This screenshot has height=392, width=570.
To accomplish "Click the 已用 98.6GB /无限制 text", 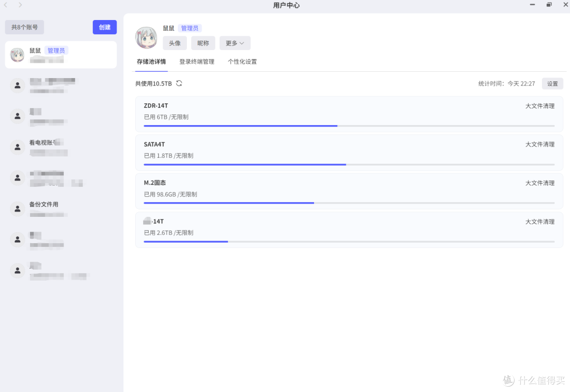I will (x=170, y=194).
